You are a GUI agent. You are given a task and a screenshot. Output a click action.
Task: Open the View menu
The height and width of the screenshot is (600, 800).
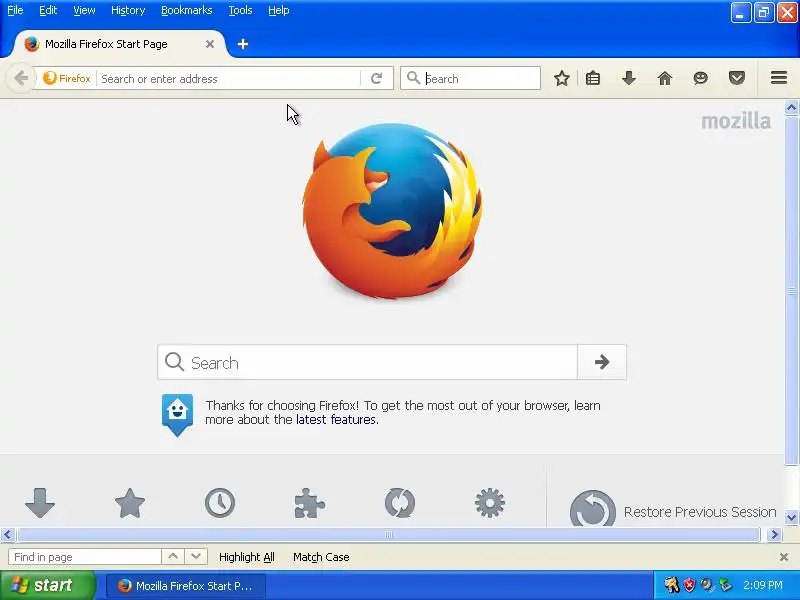[84, 10]
